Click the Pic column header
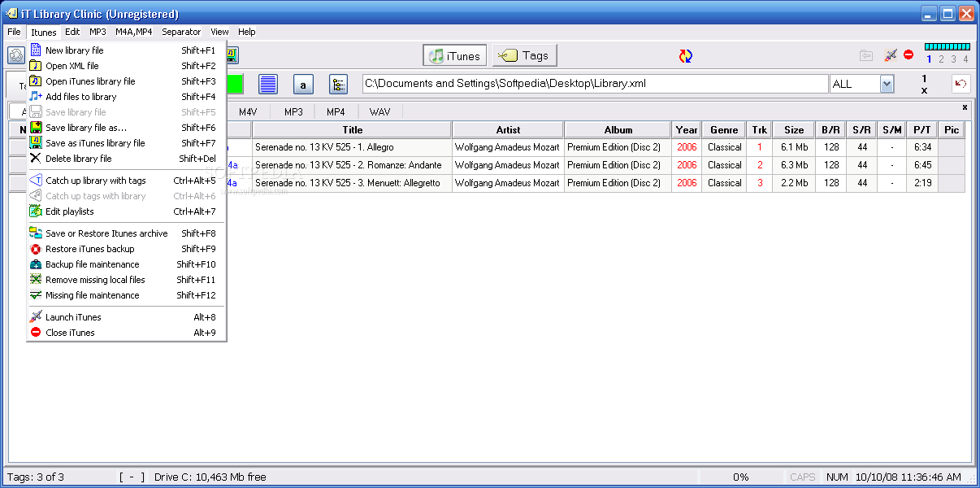The width and height of the screenshot is (980, 488). click(952, 130)
